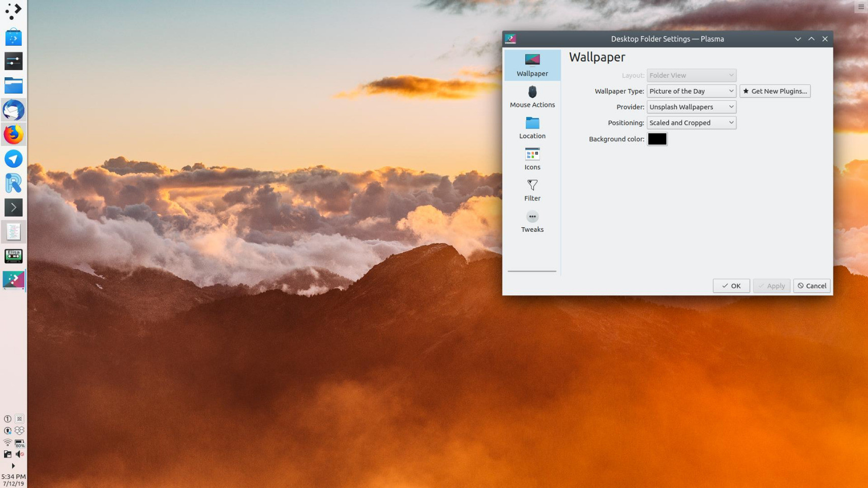868x488 pixels.
Task: Switch to the Wallpaper tab
Action: click(x=532, y=65)
